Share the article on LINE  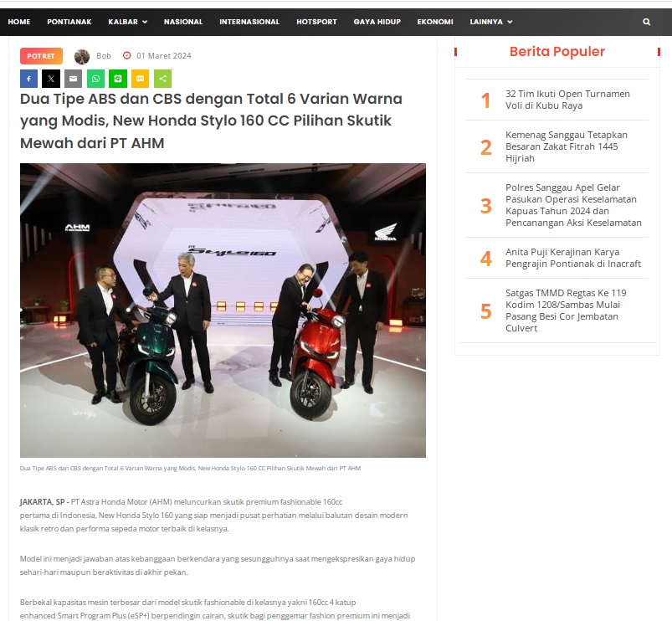tap(118, 79)
